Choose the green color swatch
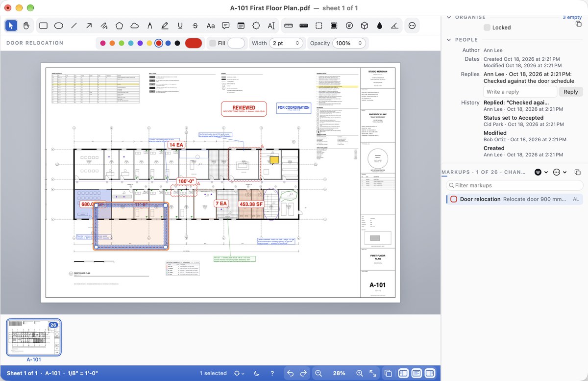The image size is (588, 381). (122, 43)
